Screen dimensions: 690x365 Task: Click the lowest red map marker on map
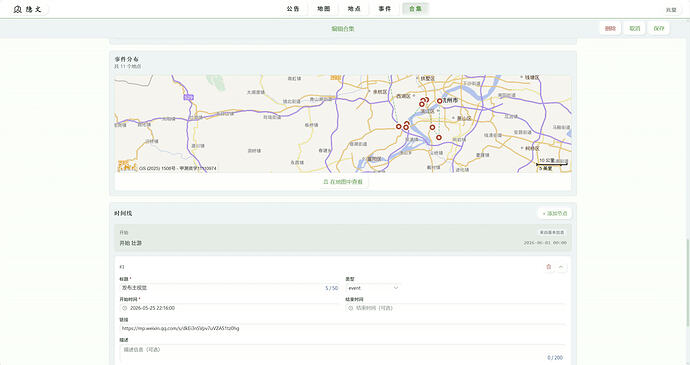click(x=439, y=137)
